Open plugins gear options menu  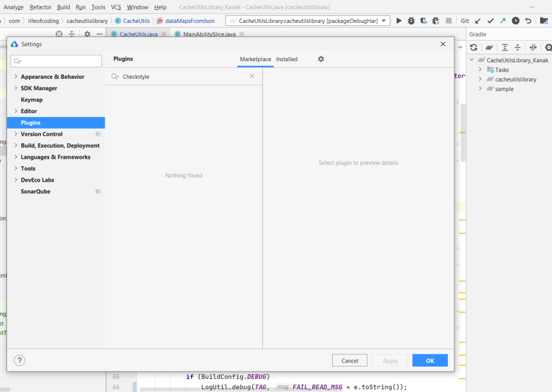point(321,59)
